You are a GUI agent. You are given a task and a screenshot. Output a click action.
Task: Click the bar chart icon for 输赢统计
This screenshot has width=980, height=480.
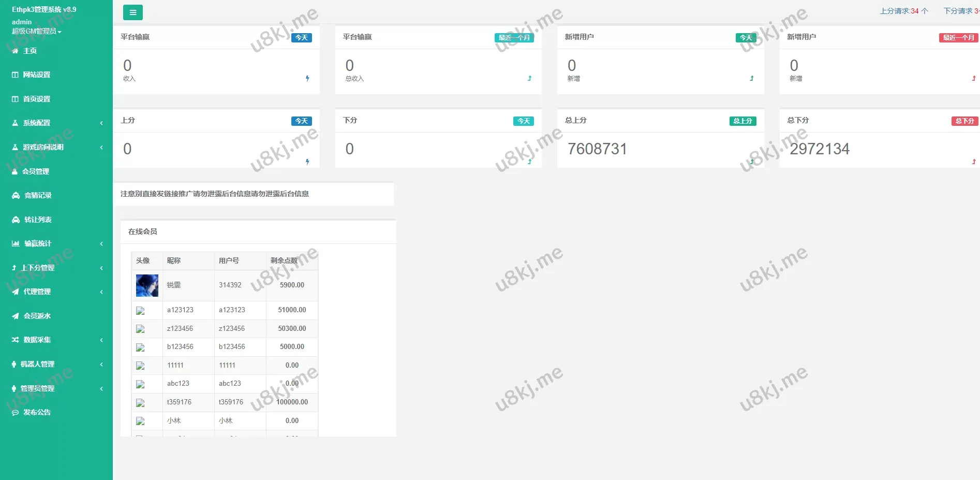point(16,244)
